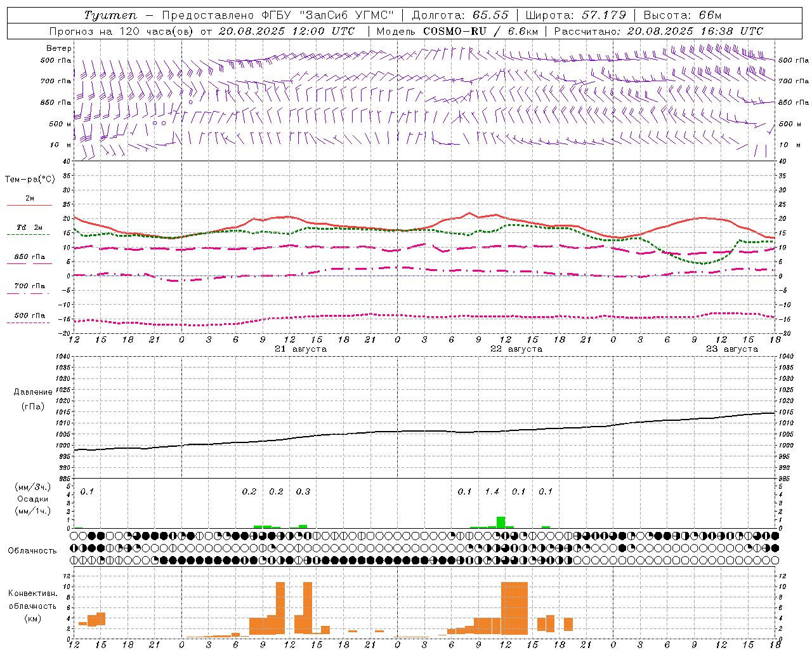Click the "Долгота: 65.55" longitude value
This screenshot has height=650, width=812.
[x=460, y=15]
